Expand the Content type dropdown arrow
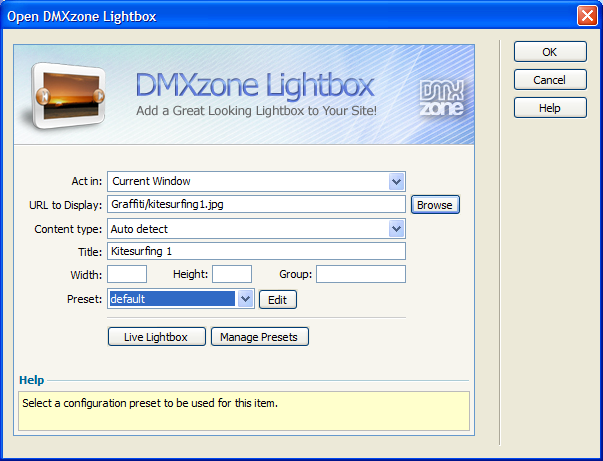Screen dimensions: 603x461 (x=396, y=229)
